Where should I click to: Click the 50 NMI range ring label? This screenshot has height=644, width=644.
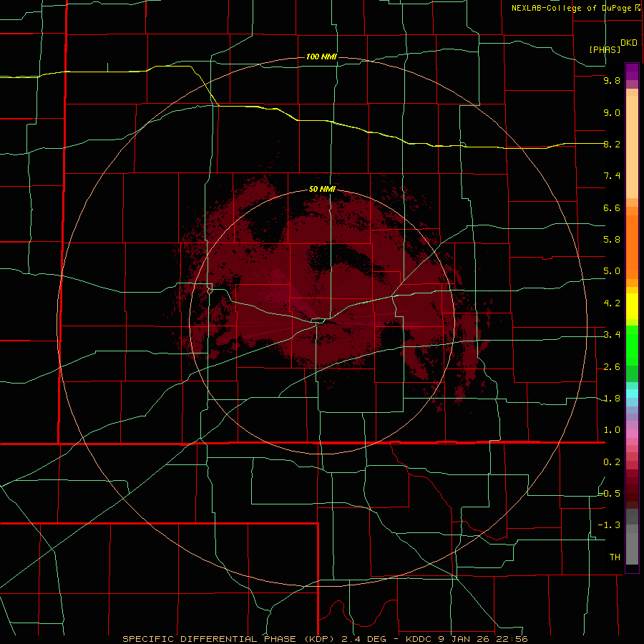321,189
